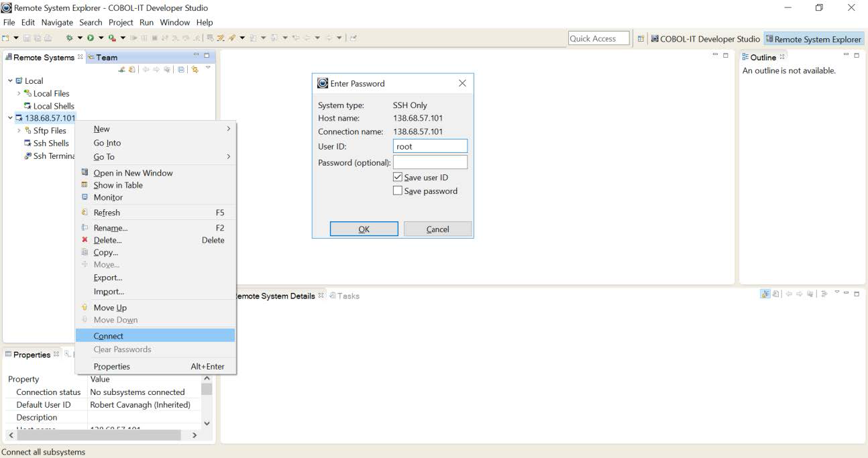The image size is (868, 458).
Task: Click the green Run toolbar icon
Action: [90, 38]
